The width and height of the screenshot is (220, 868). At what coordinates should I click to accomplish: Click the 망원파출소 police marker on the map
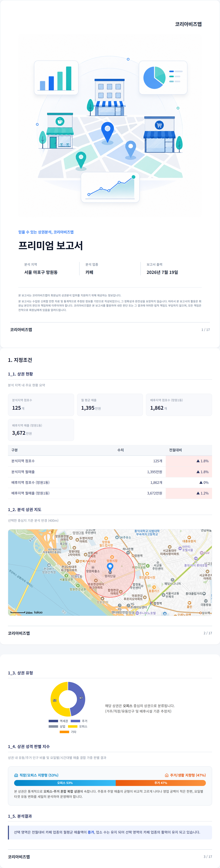click(93, 567)
